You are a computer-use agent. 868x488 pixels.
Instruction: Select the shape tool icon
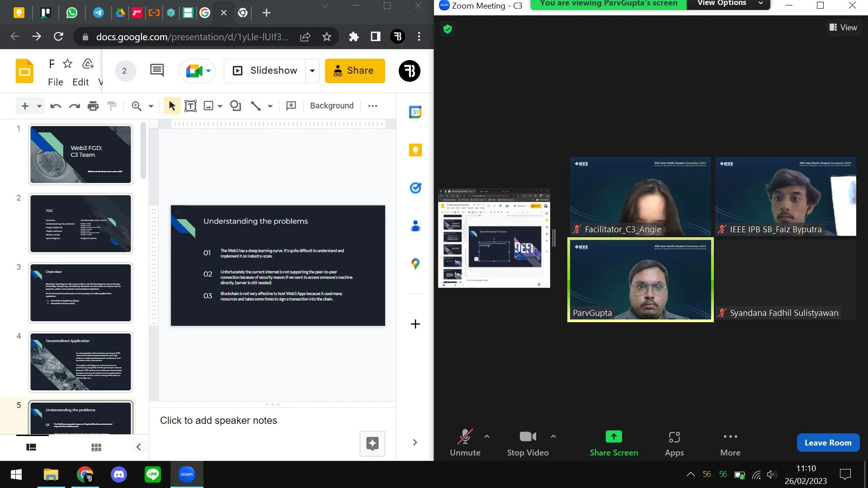click(236, 106)
